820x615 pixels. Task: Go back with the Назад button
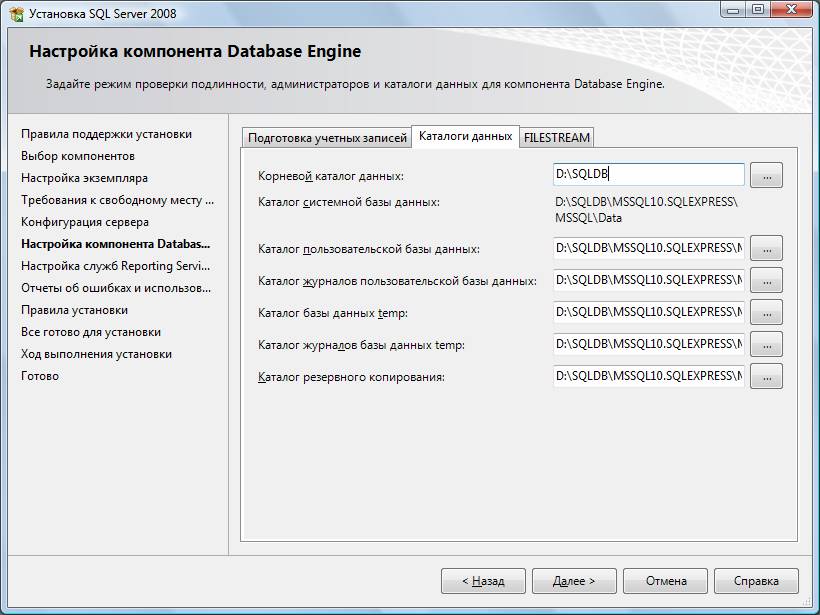[483, 581]
